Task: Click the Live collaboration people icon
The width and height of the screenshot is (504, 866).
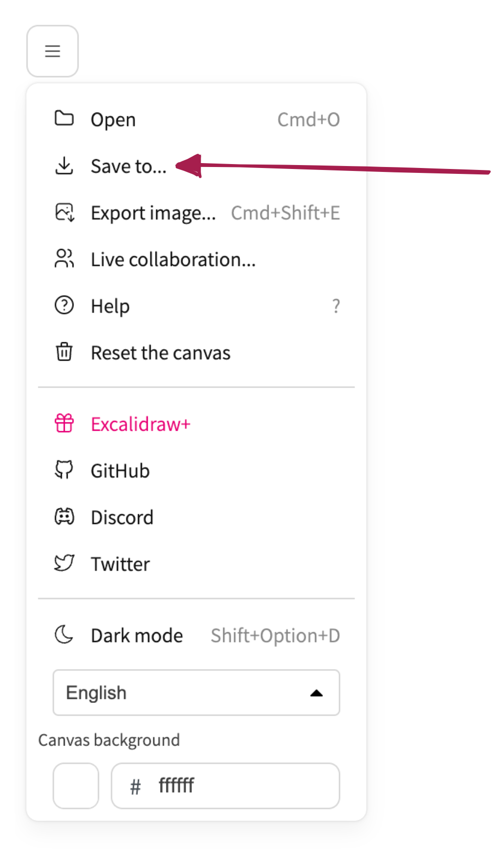Action: [x=64, y=259]
